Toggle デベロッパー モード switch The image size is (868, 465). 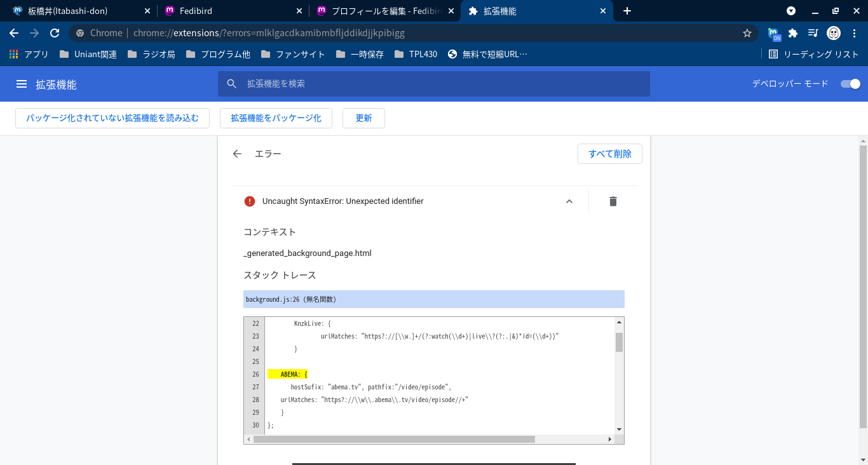[x=850, y=84]
